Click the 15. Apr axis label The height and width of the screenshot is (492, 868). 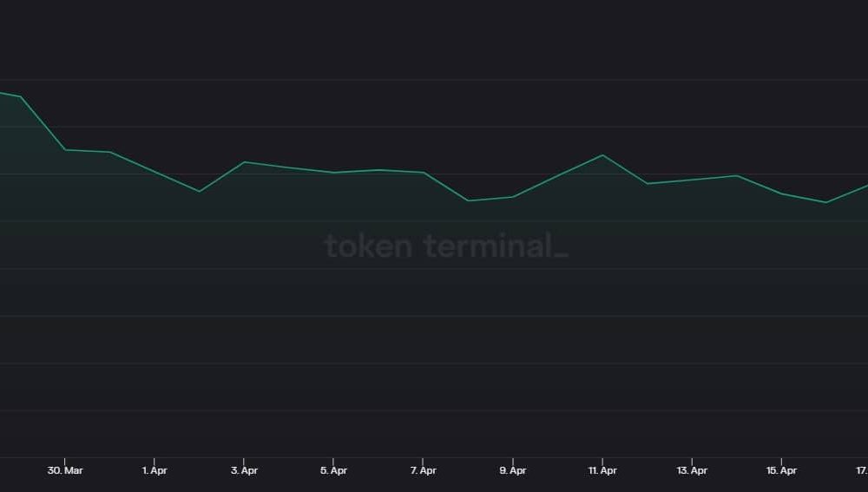(x=782, y=470)
